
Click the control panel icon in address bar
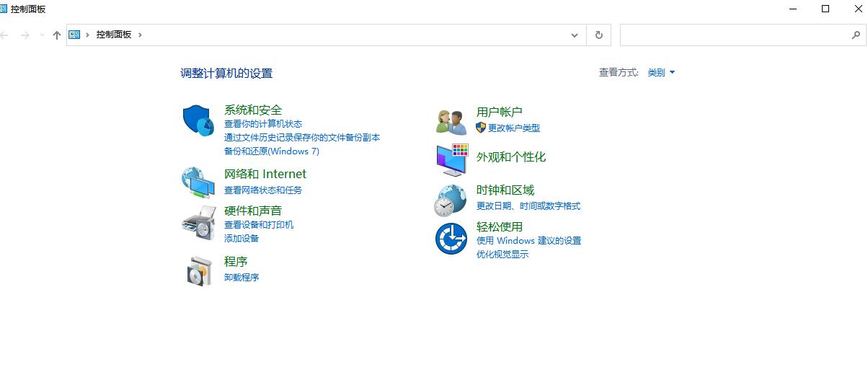click(x=74, y=35)
